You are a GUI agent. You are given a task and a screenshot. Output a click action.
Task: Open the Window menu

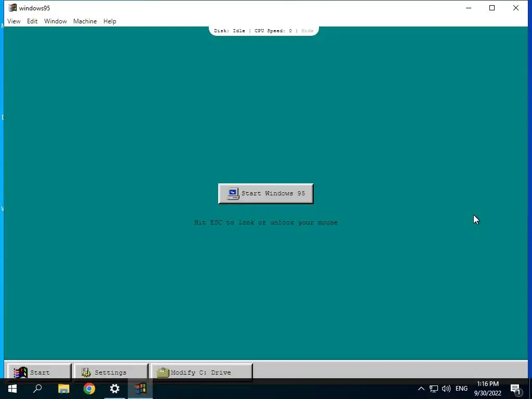tap(55, 21)
